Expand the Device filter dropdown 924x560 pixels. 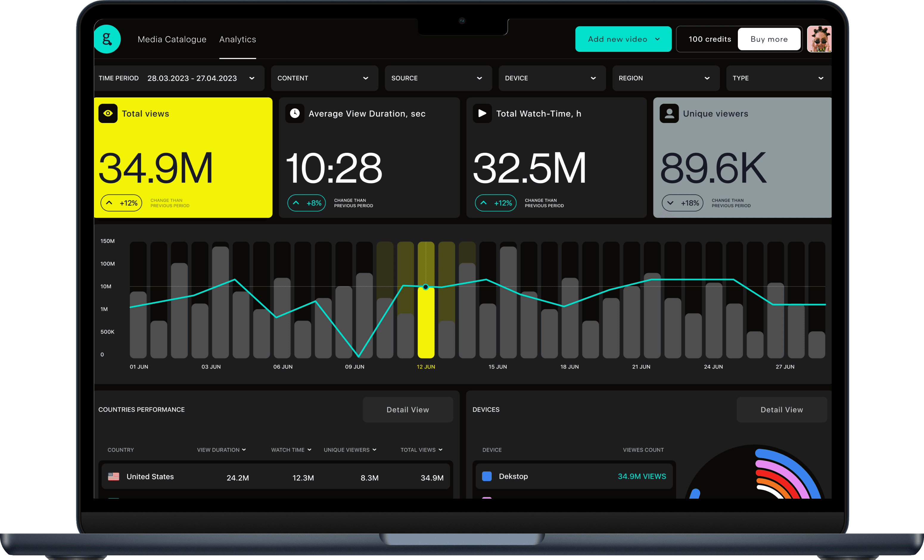(x=552, y=78)
